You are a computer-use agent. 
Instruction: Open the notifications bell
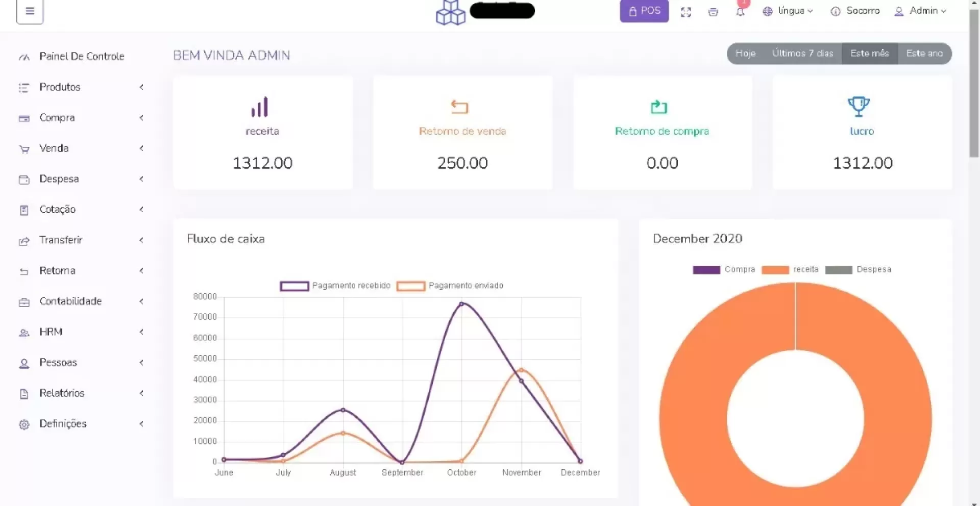click(740, 12)
